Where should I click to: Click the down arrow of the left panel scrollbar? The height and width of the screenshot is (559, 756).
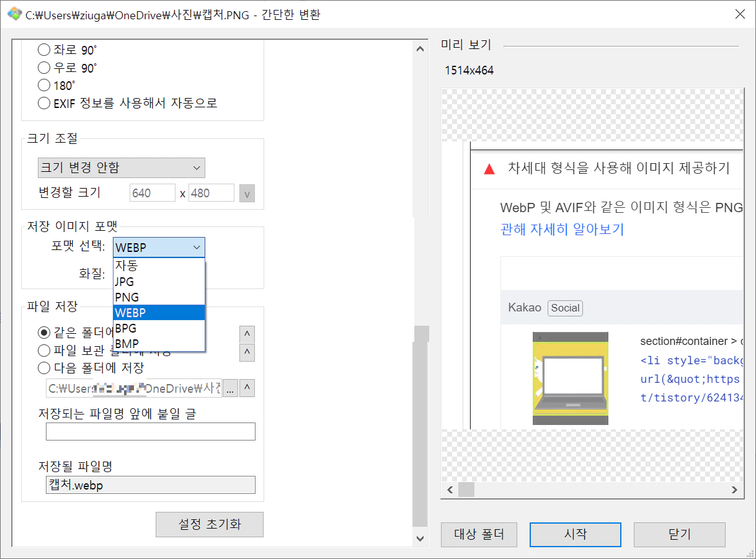(x=420, y=539)
